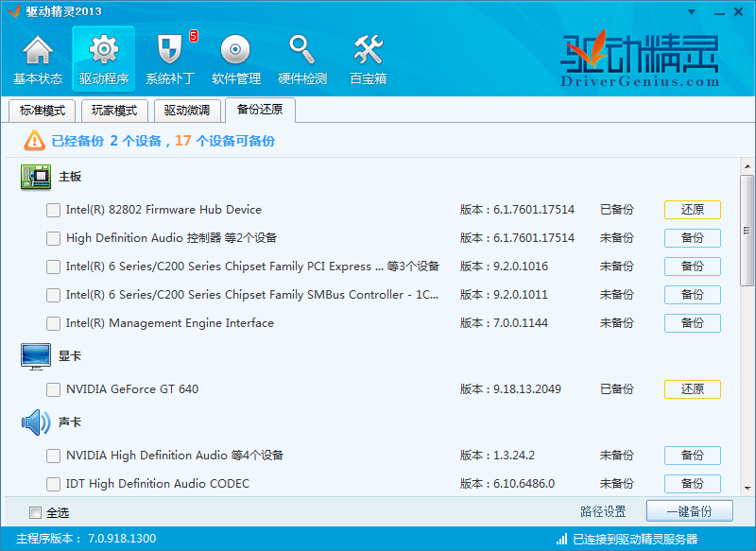Click the DriverGenius.com brand logo
Viewport: 756px width, 551px height.
(640, 60)
